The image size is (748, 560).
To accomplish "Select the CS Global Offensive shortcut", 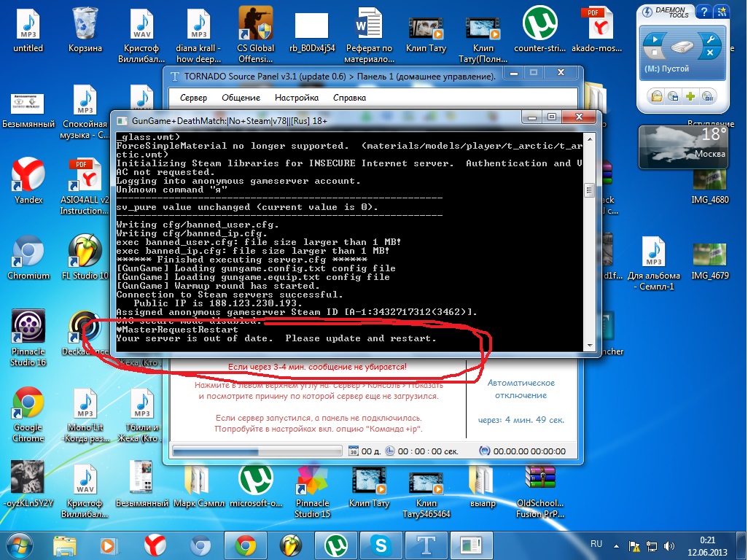I will [256, 35].
